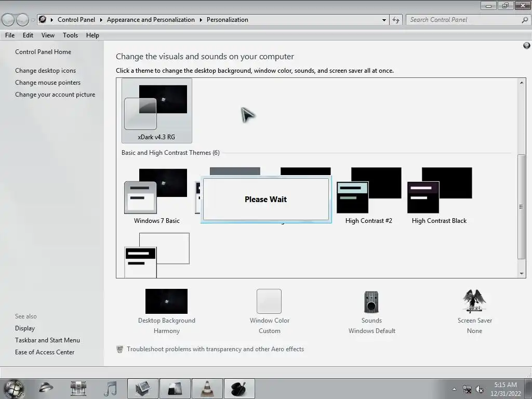
Task: Select the High Contrast Black theme
Action: [x=440, y=196]
